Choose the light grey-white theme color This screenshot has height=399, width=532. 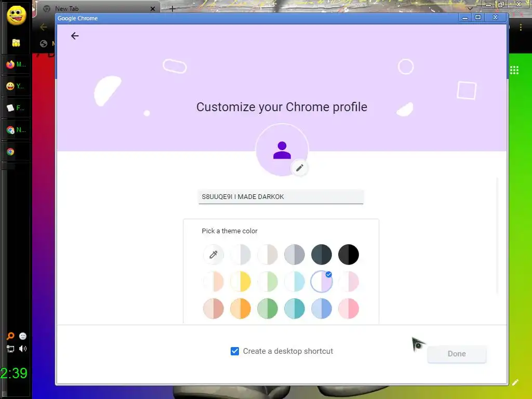tap(241, 255)
